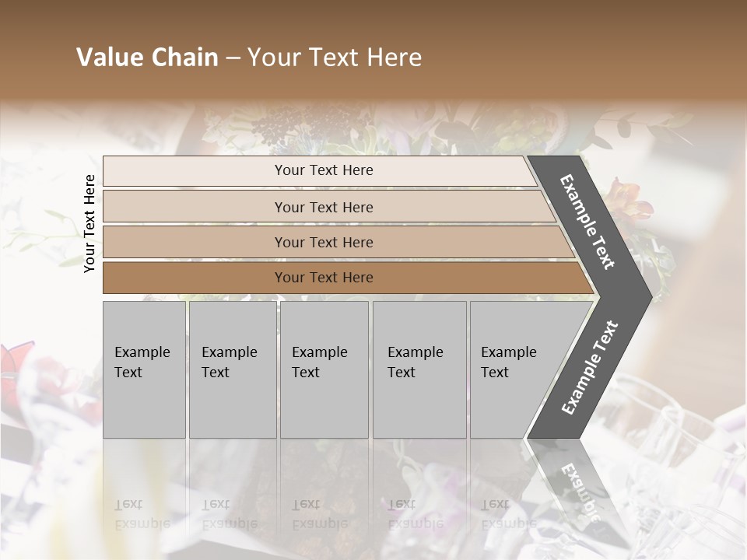This screenshot has width=747, height=560.
Task: Select the second horizontal text bar
Action: click(x=323, y=207)
